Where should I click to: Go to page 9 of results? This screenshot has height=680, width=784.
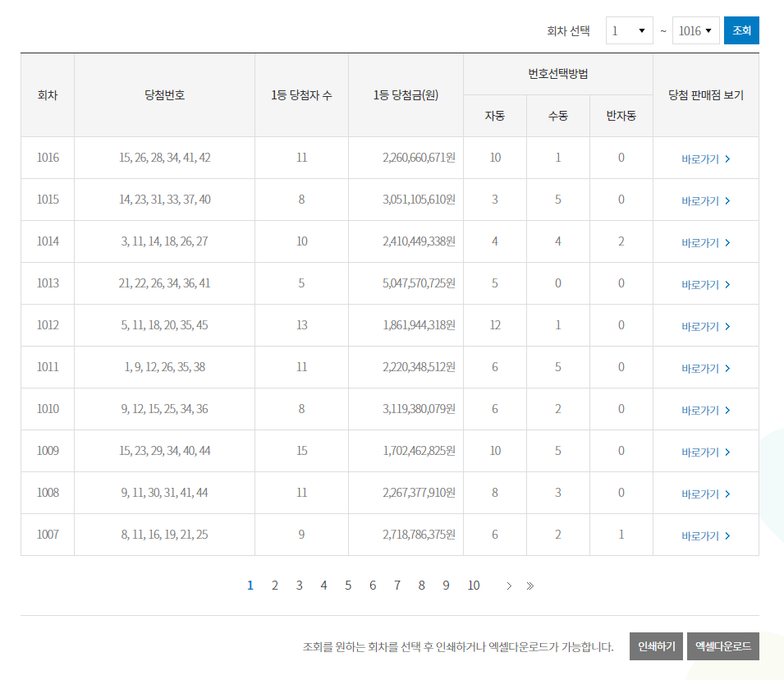446,586
